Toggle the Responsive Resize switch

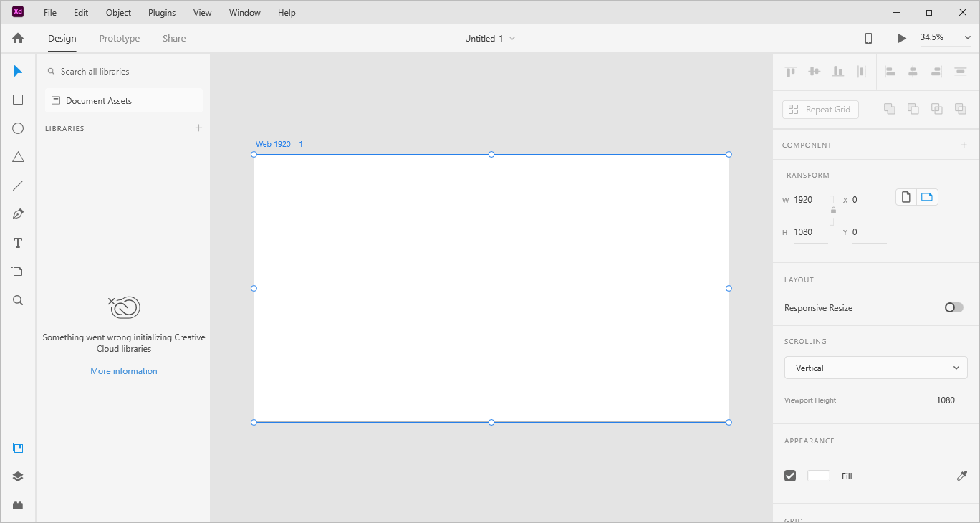(x=953, y=307)
